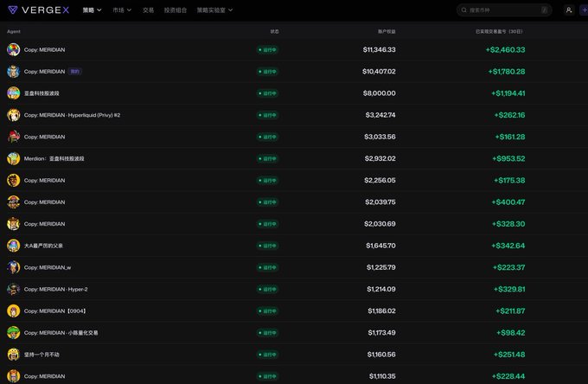Open Copy: MERIDIAN · Hyperliquid (Privy) #2
Image resolution: width=588 pixels, height=384 pixels.
pos(72,115)
